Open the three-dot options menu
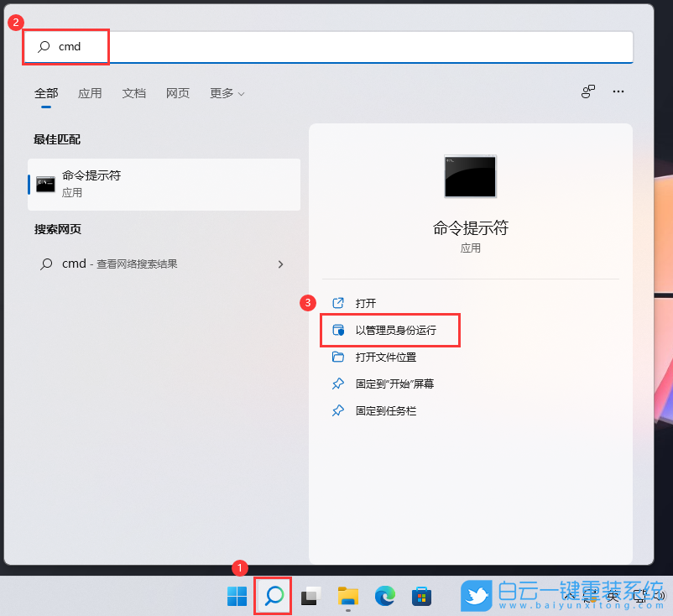The width and height of the screenshot is (673, 616). click(x=618, y=91)
